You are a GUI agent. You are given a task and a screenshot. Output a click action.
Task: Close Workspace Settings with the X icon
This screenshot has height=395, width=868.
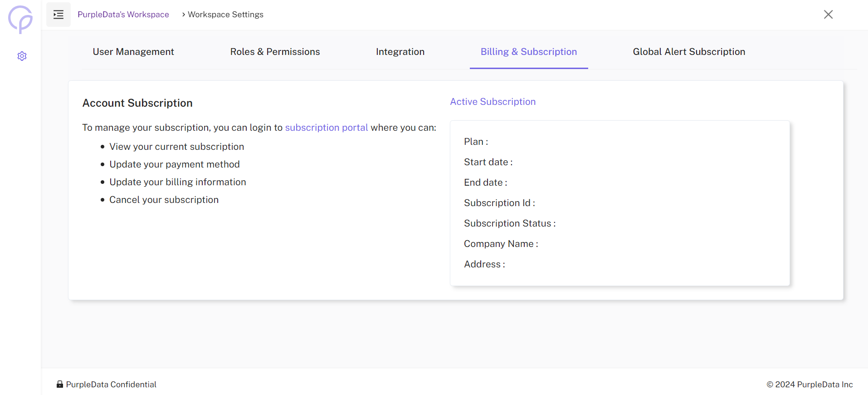(x=828, y=15)
